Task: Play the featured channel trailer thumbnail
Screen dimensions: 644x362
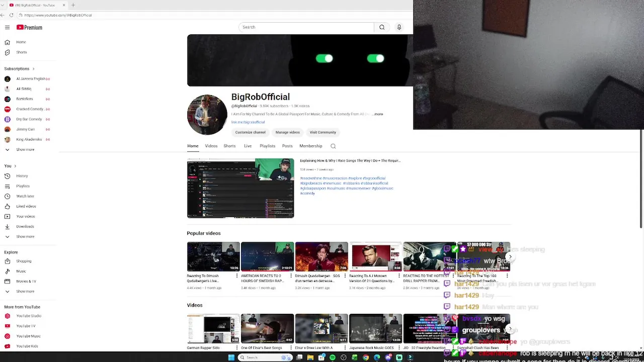Action: point(240,188)
